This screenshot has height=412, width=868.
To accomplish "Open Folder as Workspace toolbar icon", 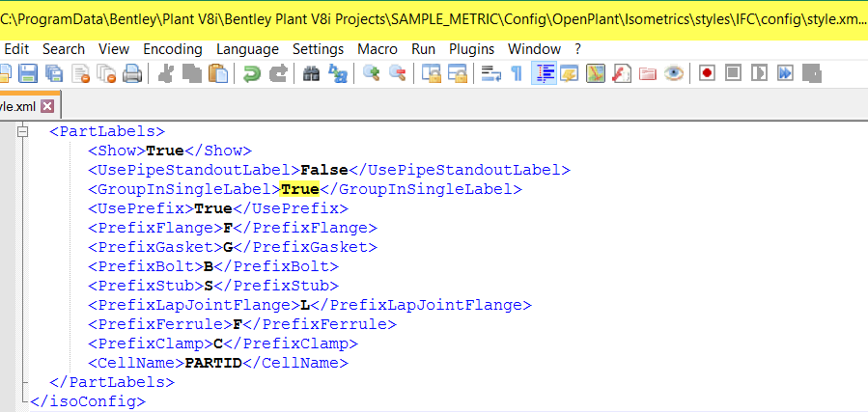I will [648, 73].
